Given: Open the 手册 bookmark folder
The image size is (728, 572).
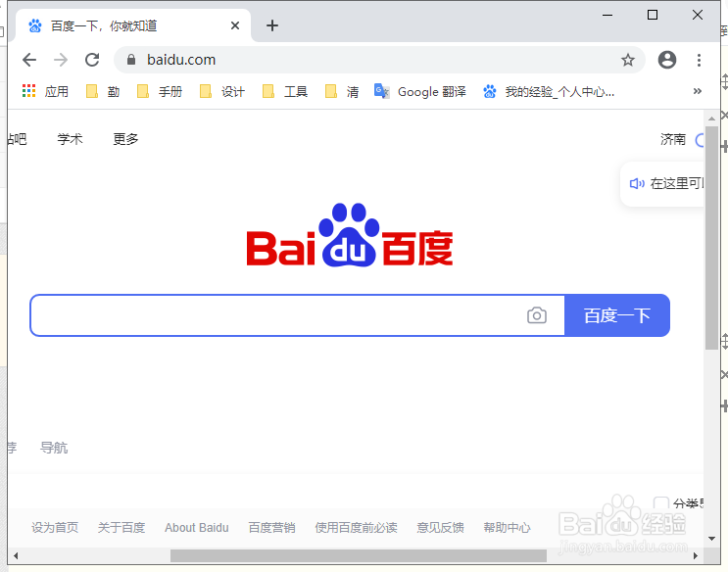Looking at the screenshot, I should [160, 91].
